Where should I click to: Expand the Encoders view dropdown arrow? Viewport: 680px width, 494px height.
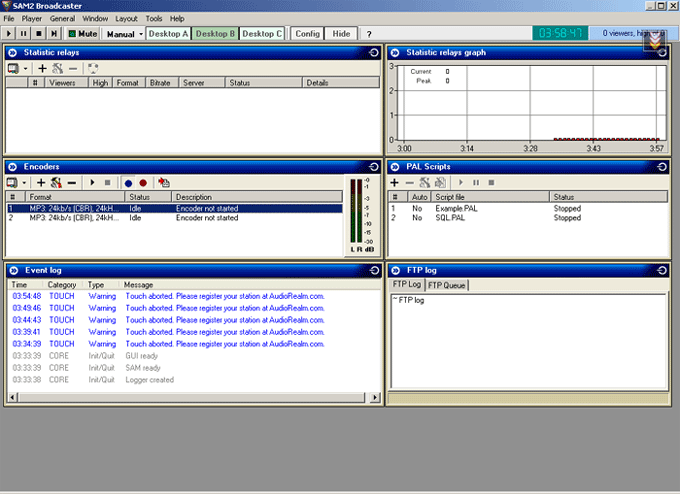click(24, 183)
